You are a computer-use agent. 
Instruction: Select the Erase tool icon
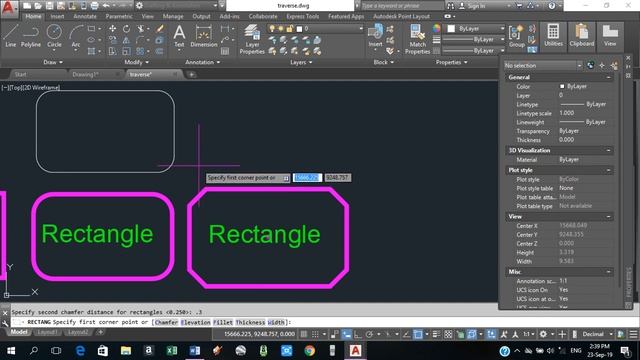160,29
